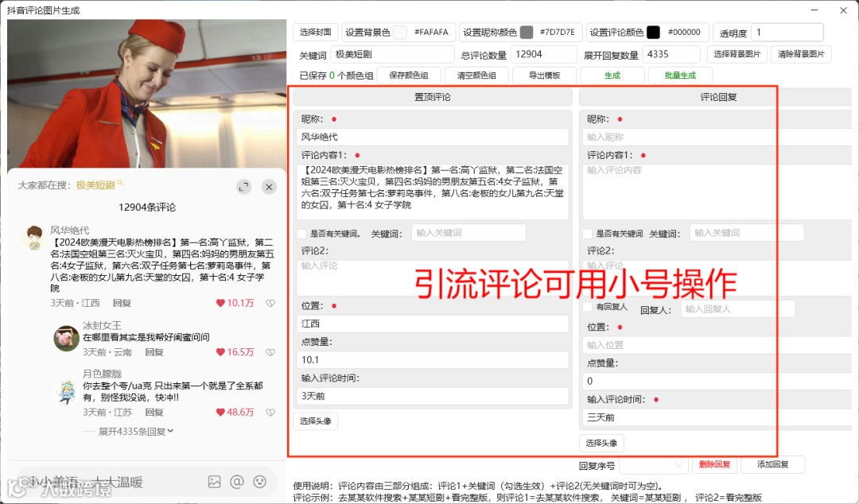Click dislike icon on 月色朦胧's comment

click(x=270, y=412)
